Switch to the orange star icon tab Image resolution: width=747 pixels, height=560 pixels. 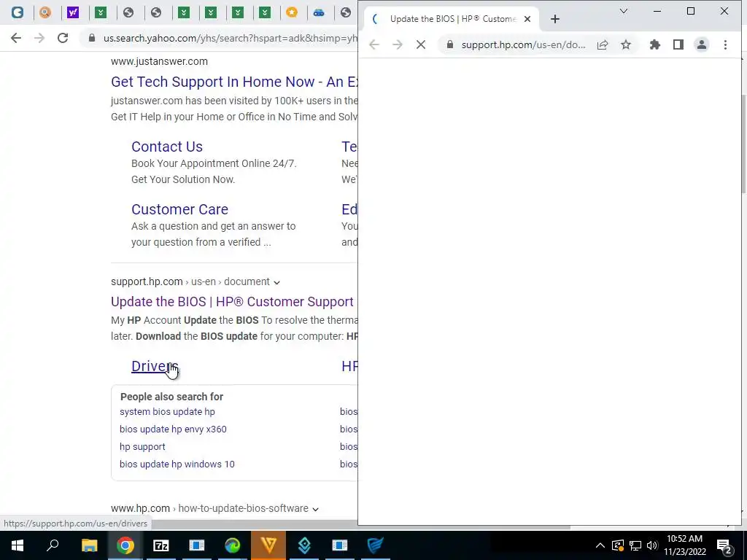coord(292,12)
